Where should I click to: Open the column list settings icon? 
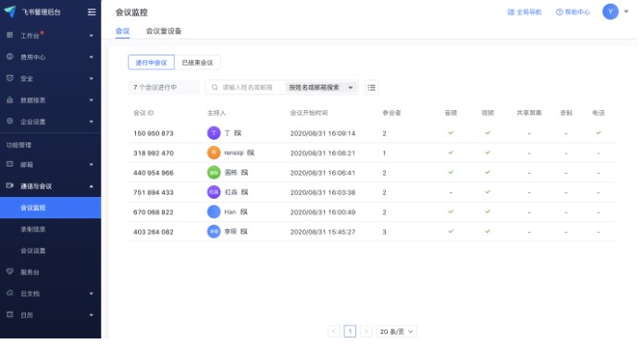[x=371, y=88]
